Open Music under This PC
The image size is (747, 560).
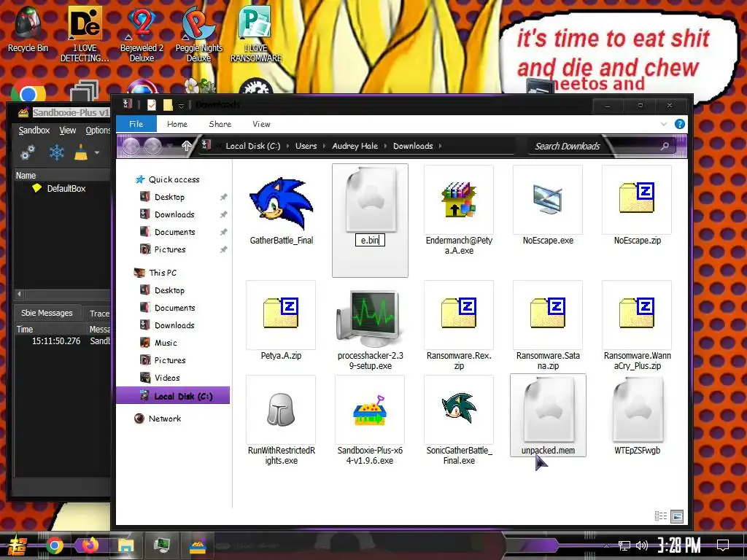pos(166,343)
